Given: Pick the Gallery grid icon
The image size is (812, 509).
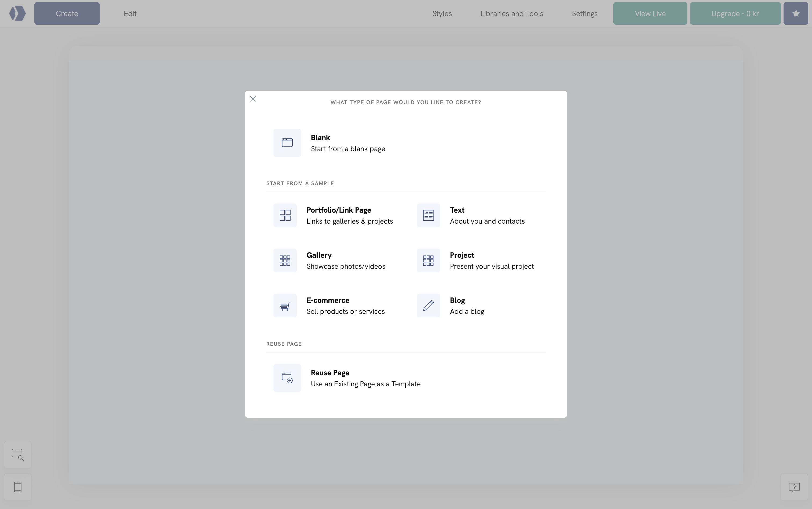Looking at the screenshot, I should (285, 261).
